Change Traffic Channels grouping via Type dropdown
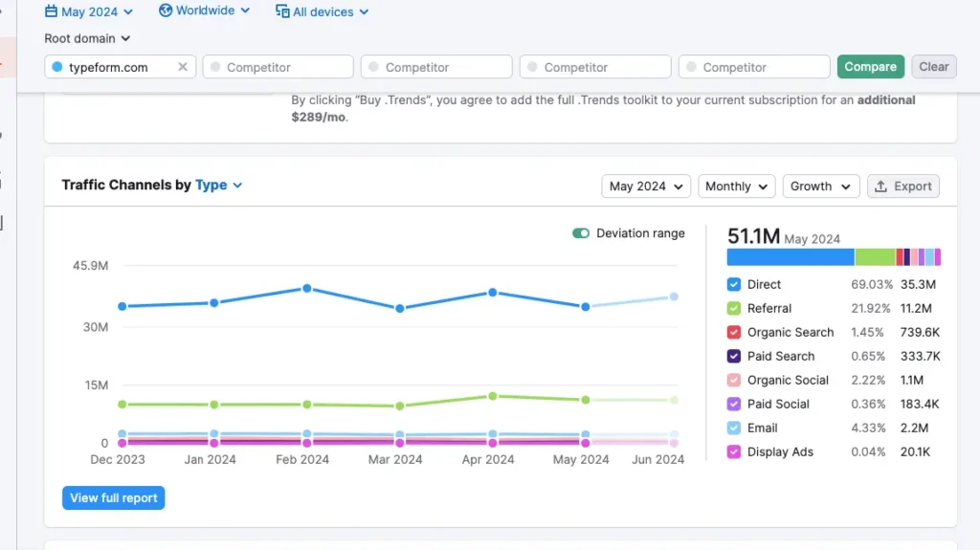980x550 pixels. pyautogui.click(x=219, y=185)
